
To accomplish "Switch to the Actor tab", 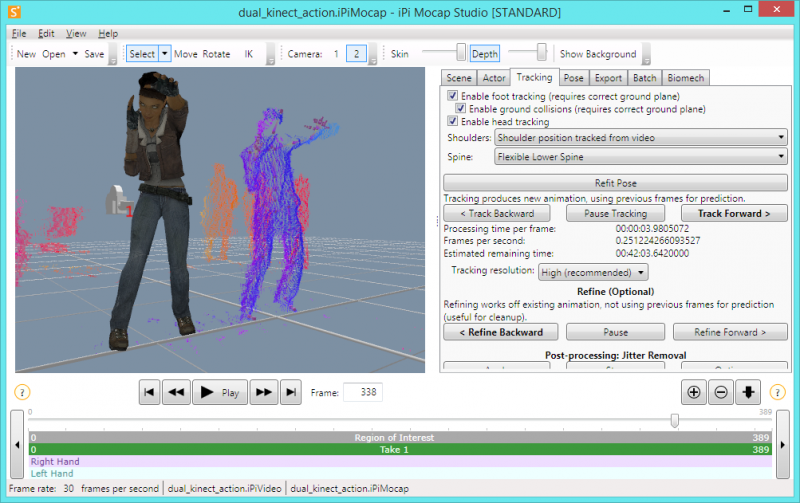I will click(x=494, y=78).
